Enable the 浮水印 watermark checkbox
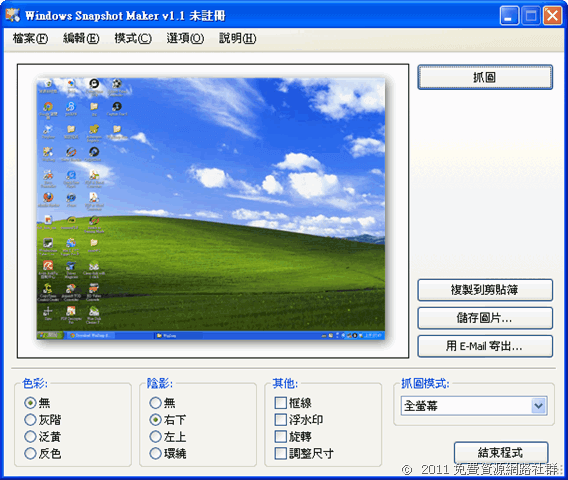Viewport: 568px width, 480px height. coord(299,420)
